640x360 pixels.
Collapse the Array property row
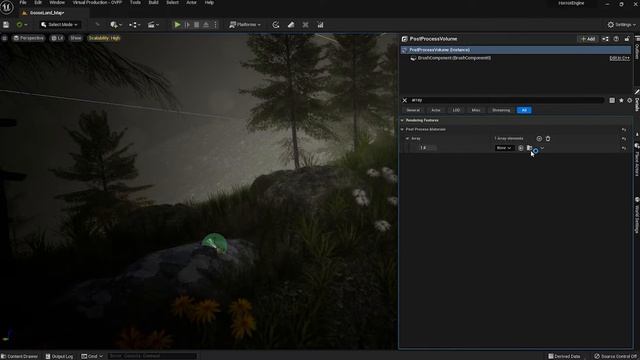click(407, 139)
